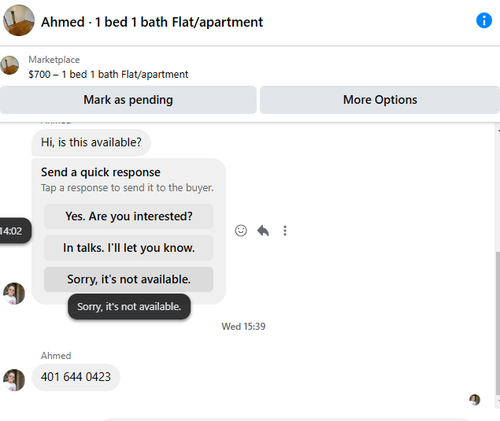This screenshot has height=421, width=500.
Task: Reply using the curved arrow icon
Action: [x=263, y=231]
